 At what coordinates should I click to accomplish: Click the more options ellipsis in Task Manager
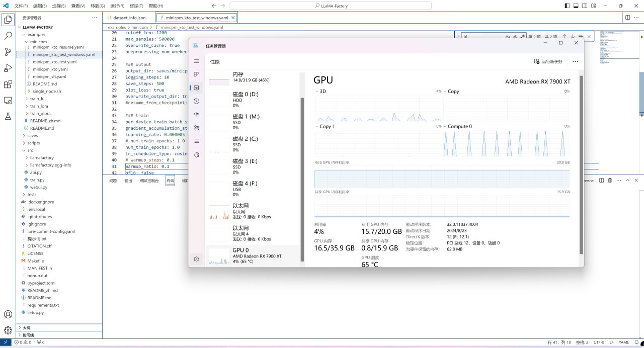click(575, 61)
